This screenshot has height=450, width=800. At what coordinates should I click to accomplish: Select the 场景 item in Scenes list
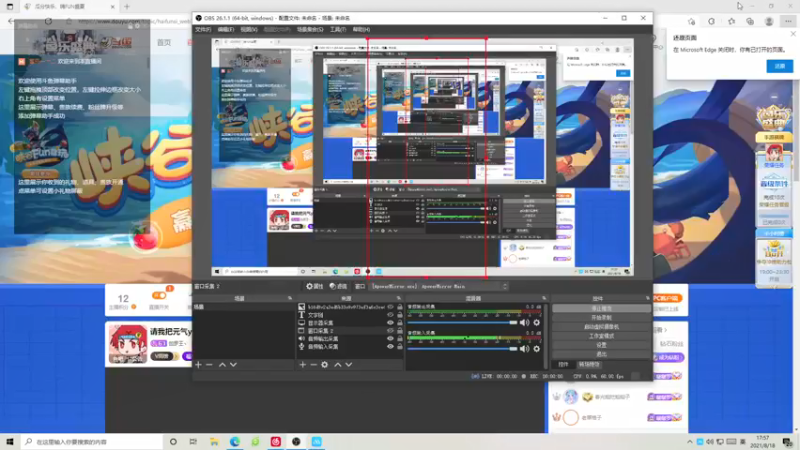pyautogui.click(x=244, y=307)
